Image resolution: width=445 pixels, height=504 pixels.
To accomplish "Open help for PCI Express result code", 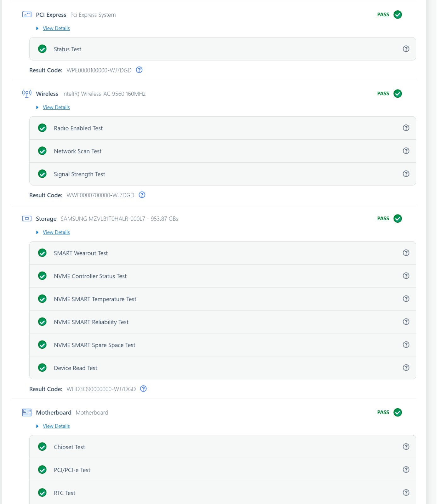I will [x=139, y=70].
